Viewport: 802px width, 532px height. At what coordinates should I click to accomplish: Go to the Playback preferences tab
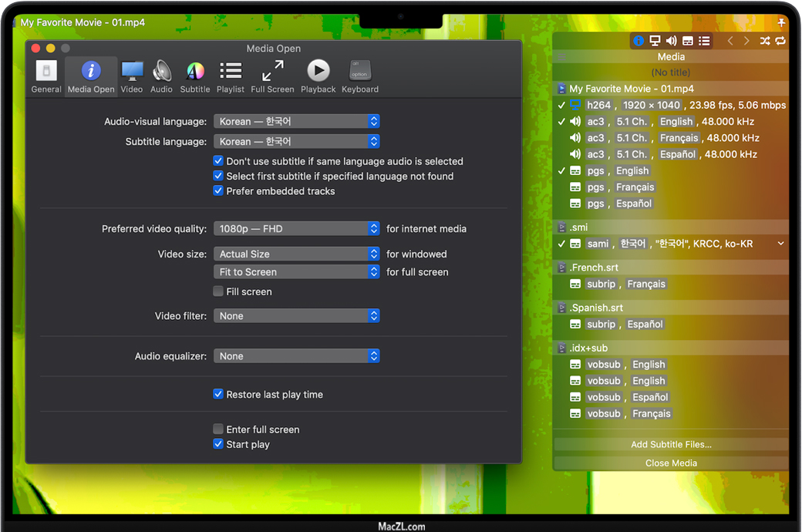click(x=318, y=76)
